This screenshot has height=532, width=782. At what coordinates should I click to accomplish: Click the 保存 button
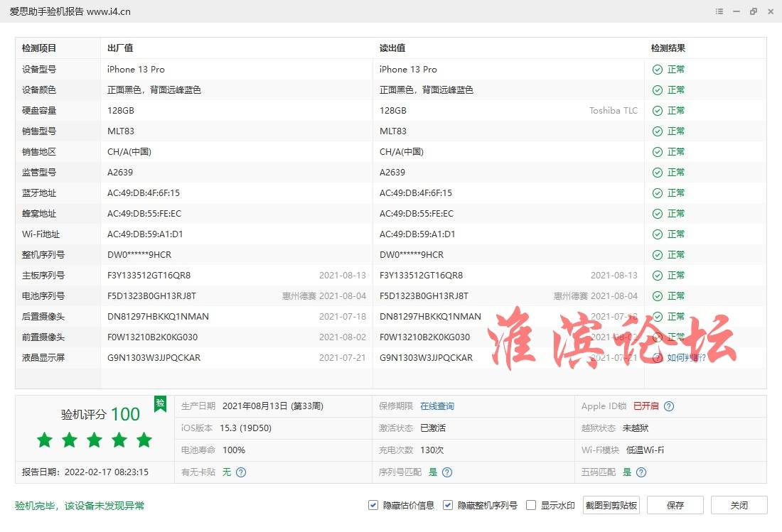pyautogui.click(x=675, y=505)
